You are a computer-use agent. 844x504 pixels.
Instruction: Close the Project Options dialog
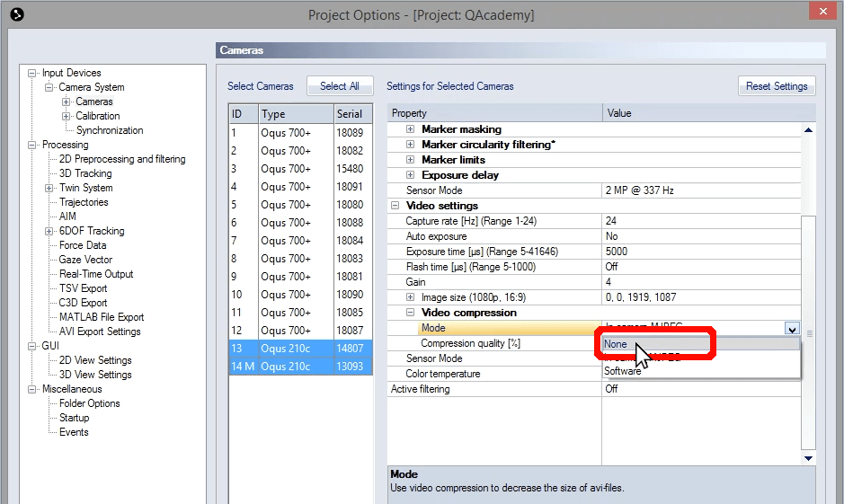pyautogui.click(x=823, y=11)
